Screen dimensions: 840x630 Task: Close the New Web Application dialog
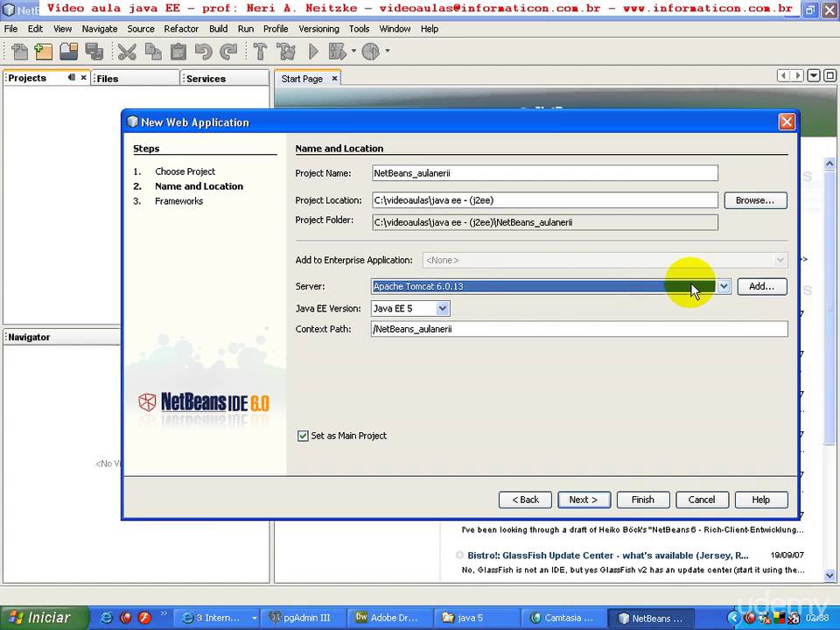pos(787,122)
